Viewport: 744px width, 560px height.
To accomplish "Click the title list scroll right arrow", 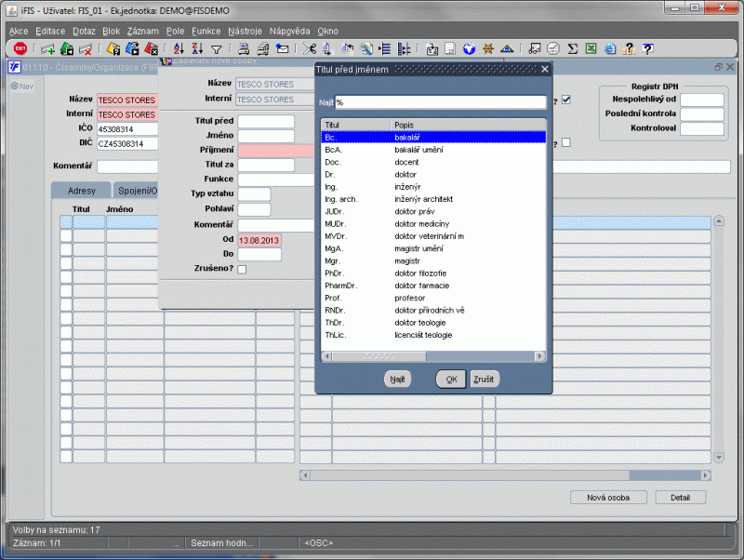I will tap(540, 356).
